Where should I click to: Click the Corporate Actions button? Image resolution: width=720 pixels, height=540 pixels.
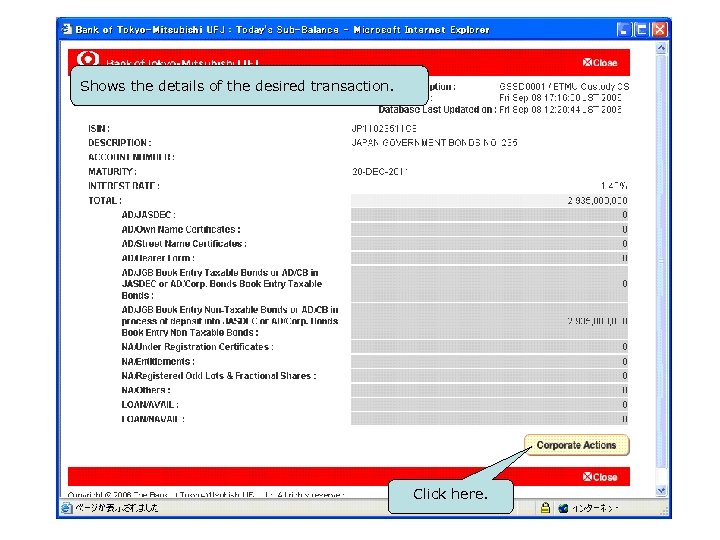coord(576,445)
